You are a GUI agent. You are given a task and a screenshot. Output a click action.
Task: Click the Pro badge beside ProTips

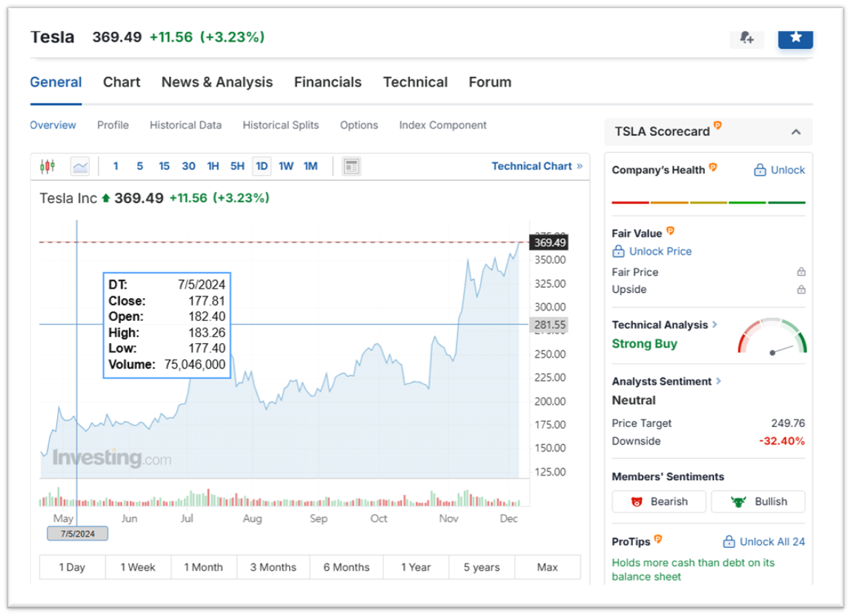[658, 539]
